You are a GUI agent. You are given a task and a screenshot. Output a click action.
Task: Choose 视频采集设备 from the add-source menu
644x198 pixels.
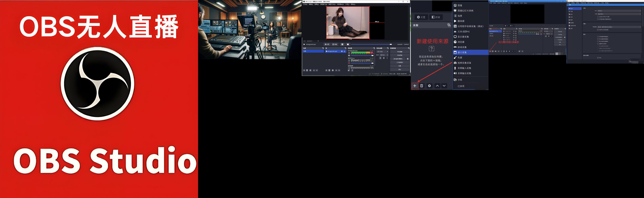(470, 63)
